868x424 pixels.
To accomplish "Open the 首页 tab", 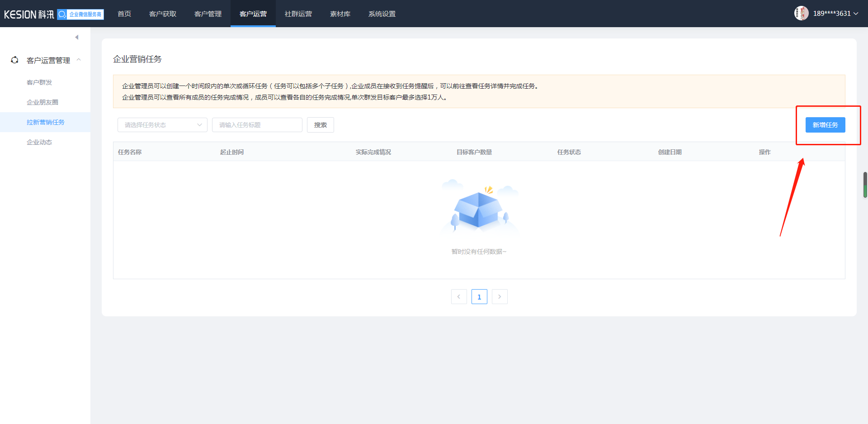I will [x=124, y=14].
